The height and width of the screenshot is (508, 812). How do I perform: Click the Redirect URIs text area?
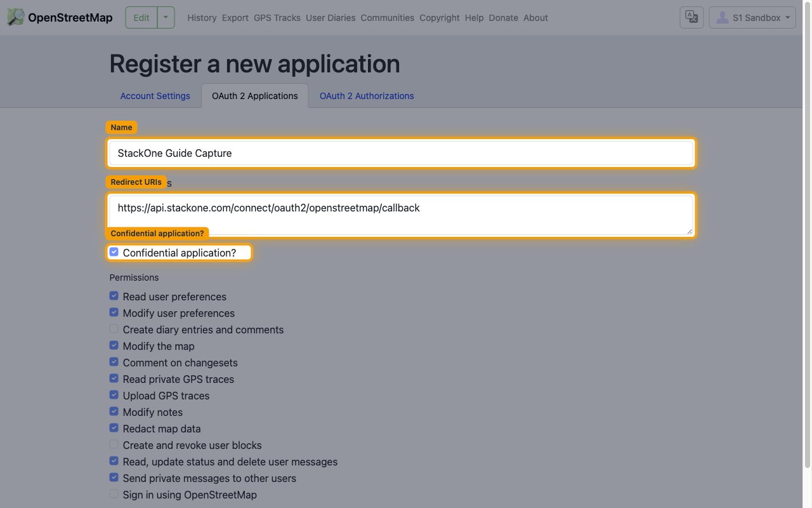[401, 215]
